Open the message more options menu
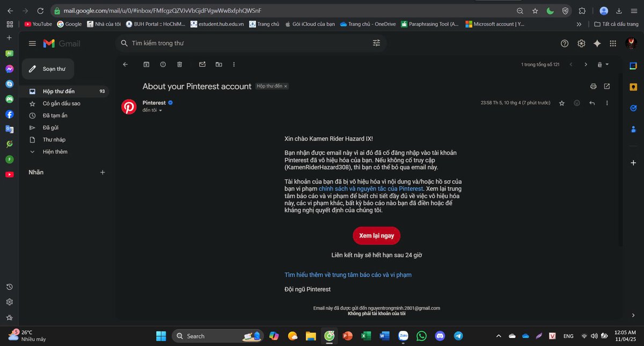The width and height of the screenshot is (644, 346). [607, 103]
